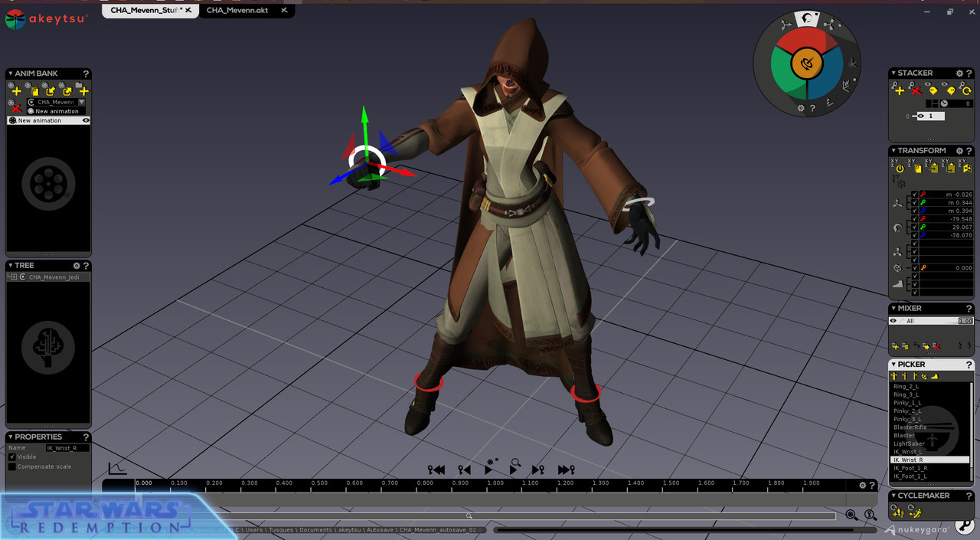Collapse the MIXER panel
This screenshot has width=980, height=540.
click(x=893, y=309)
